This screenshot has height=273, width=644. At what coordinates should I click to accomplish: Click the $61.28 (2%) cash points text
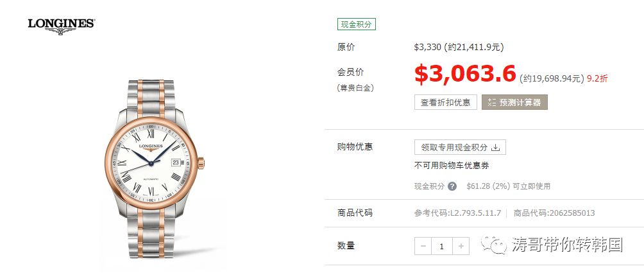click(x=488, y=186)
